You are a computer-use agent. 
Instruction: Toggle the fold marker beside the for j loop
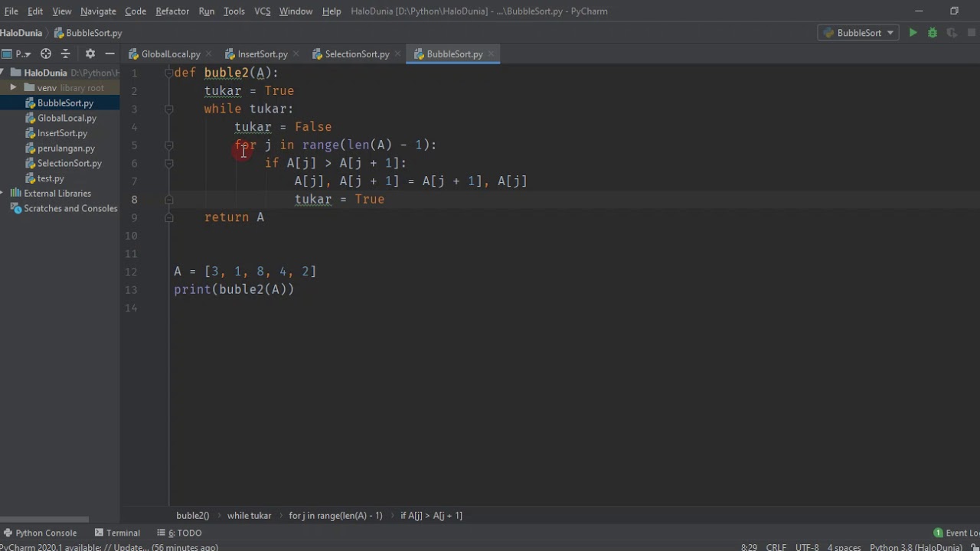click(x=168, y=145)
